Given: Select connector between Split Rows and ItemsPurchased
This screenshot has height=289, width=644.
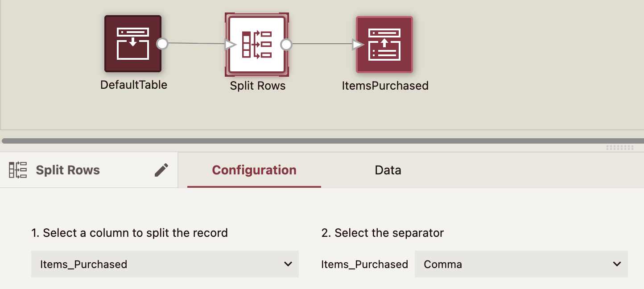Looking at the screenshot, I should click(x=321, y=44).
